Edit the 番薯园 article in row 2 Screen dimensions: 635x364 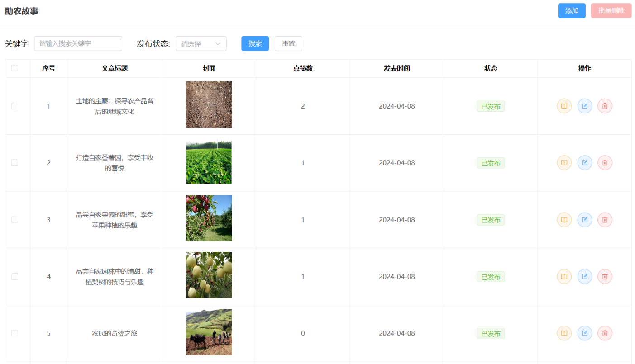coord(585,163)
